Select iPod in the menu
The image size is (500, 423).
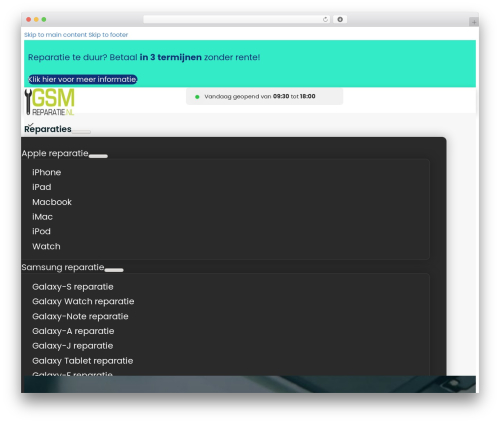(x=41, y=231)
